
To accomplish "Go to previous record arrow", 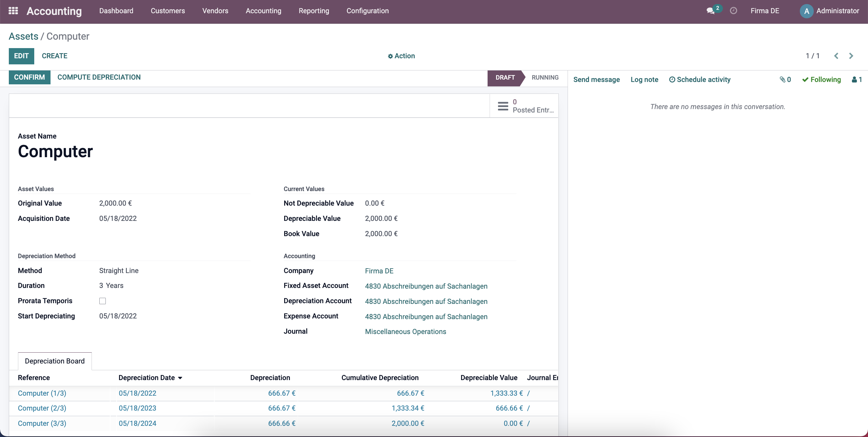I will (x=836, y=56).
